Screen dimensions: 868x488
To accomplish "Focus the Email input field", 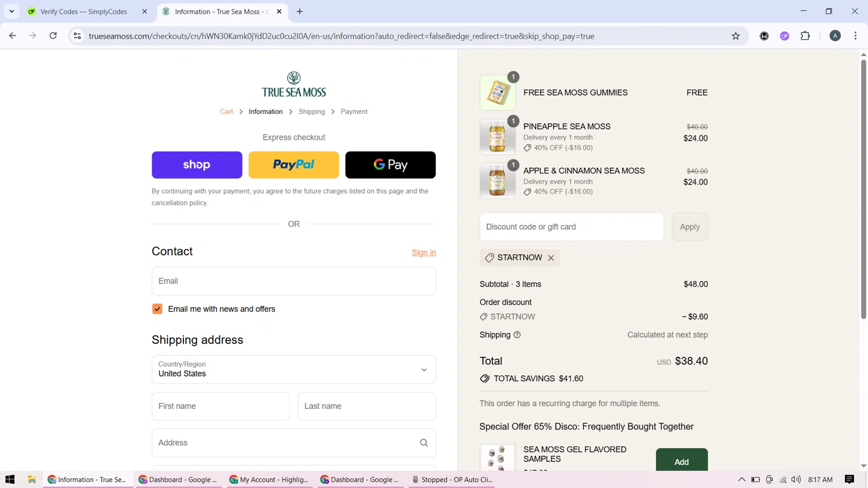I will pos(293,281).
